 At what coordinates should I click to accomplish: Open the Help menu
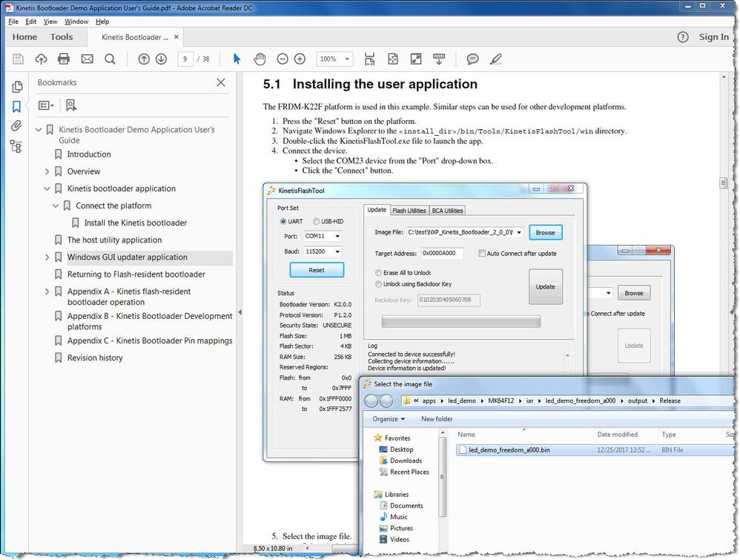click(x=102, y=22)
